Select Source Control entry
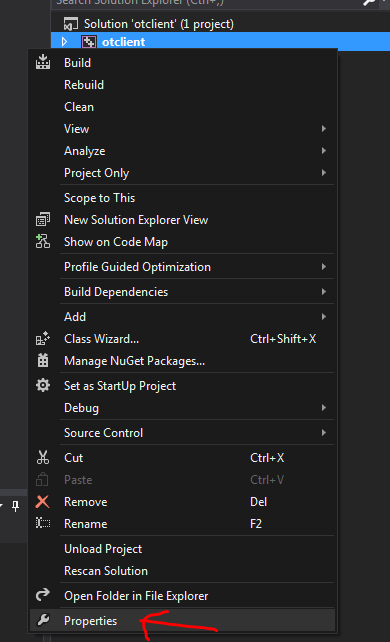390x642 pixels. pyautogui.click(x=183, y=433)
